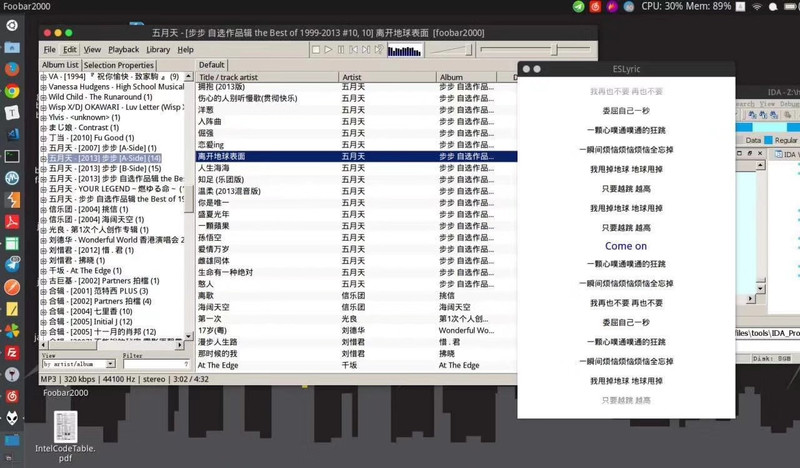Image resolution: width=800 pixels, height=468 pixels.
Task: Open the system monitor dock icon
Action: (12, 178)
